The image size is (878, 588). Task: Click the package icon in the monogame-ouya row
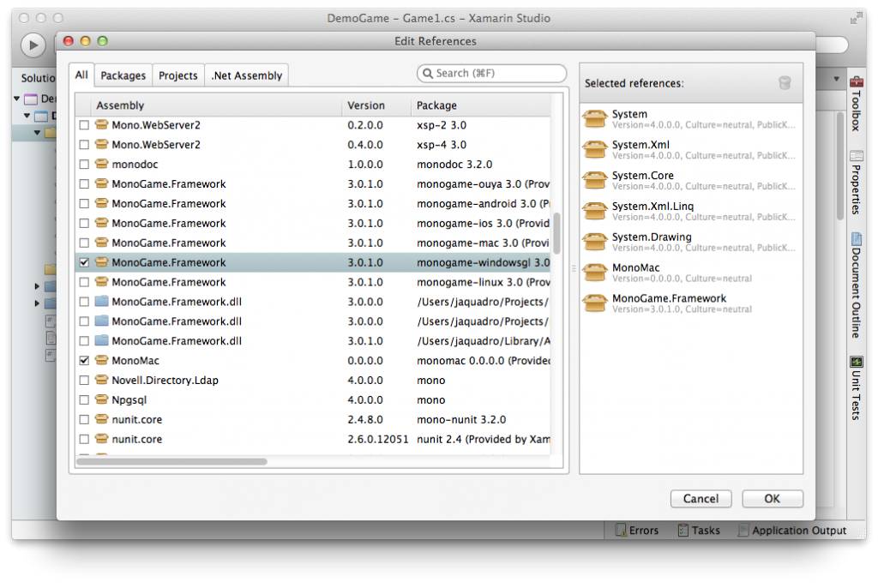tap(101, 183)
